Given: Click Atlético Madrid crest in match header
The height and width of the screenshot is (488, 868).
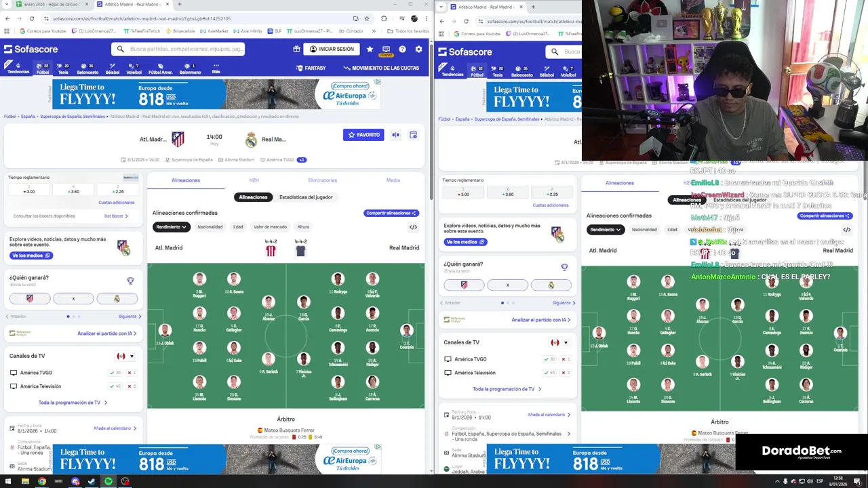Looking at the screenshot, I should coord(178,139).
